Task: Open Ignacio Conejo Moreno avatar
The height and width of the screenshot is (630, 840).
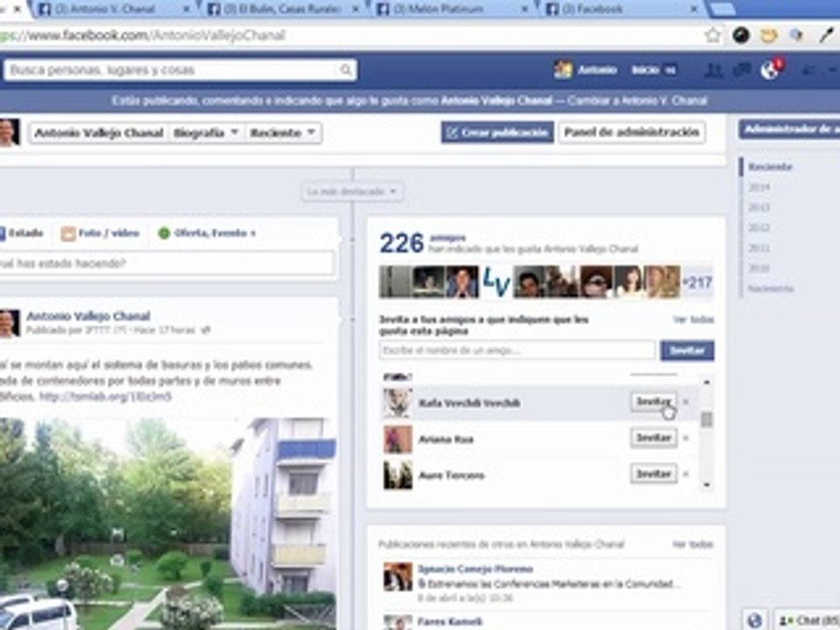Action: click(397, 577)
